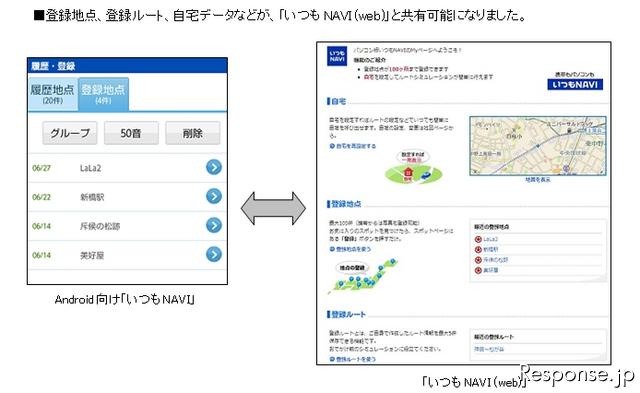Click Japan map pins illustration
The height and width of the screenshot is (393, 640).
coord(362,275)
